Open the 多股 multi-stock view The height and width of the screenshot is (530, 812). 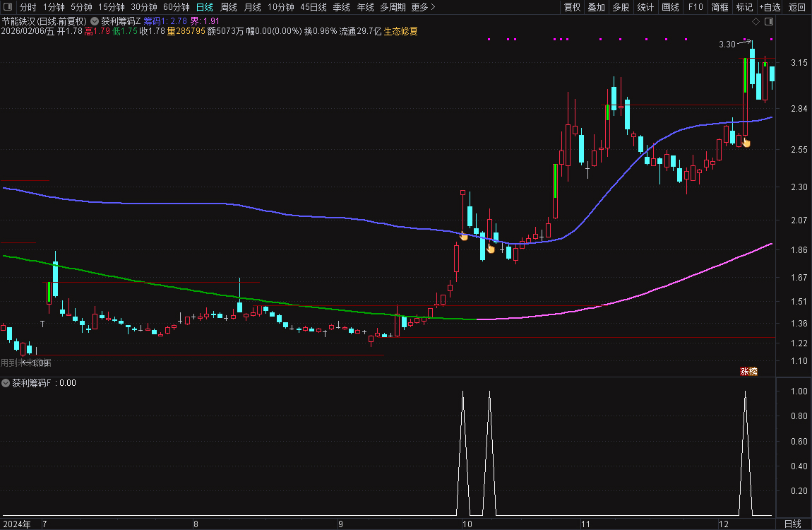pos(621,7)
